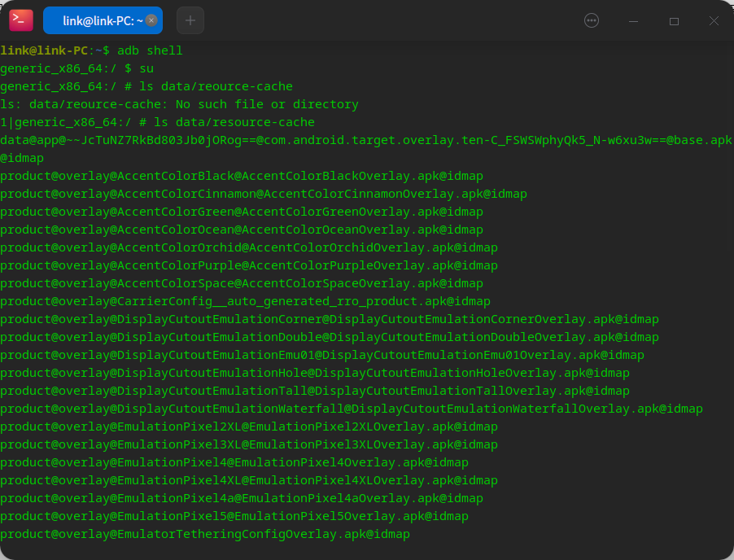The width and height of the screenshot is (734, 560).
Task: Add a new terminal tab with plus button
Action: (x=190, y=20)
